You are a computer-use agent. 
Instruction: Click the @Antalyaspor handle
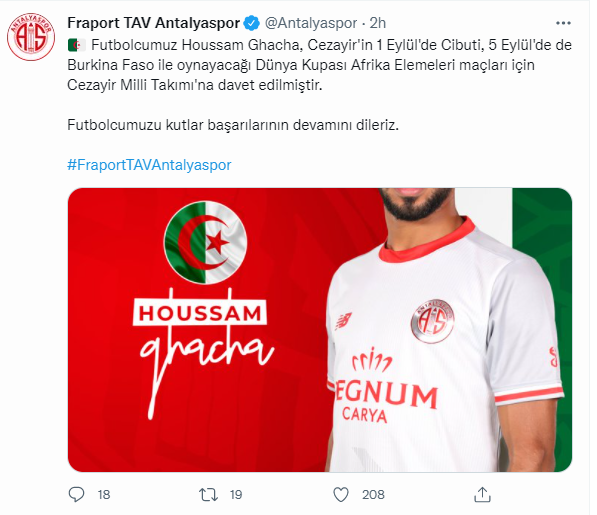pos(311,23)
